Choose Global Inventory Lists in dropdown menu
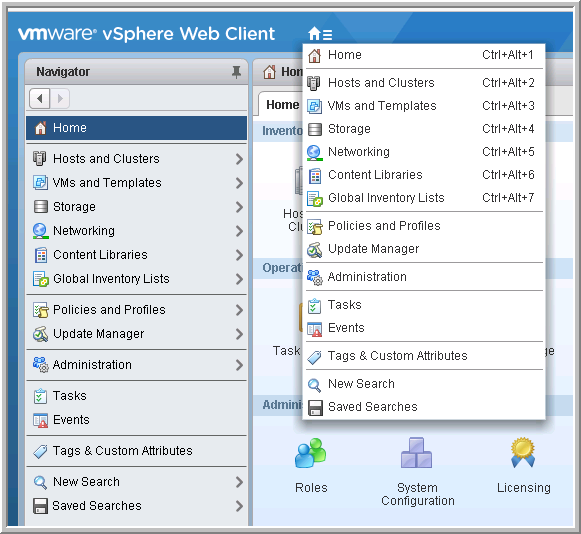Image resolution: width=581 pixels, height=534 pixels. [424, 198]
